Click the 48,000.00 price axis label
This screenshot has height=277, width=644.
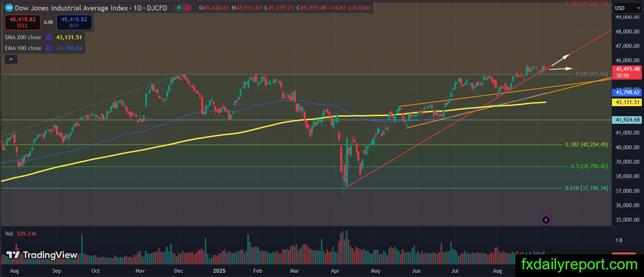click(627, 32)
